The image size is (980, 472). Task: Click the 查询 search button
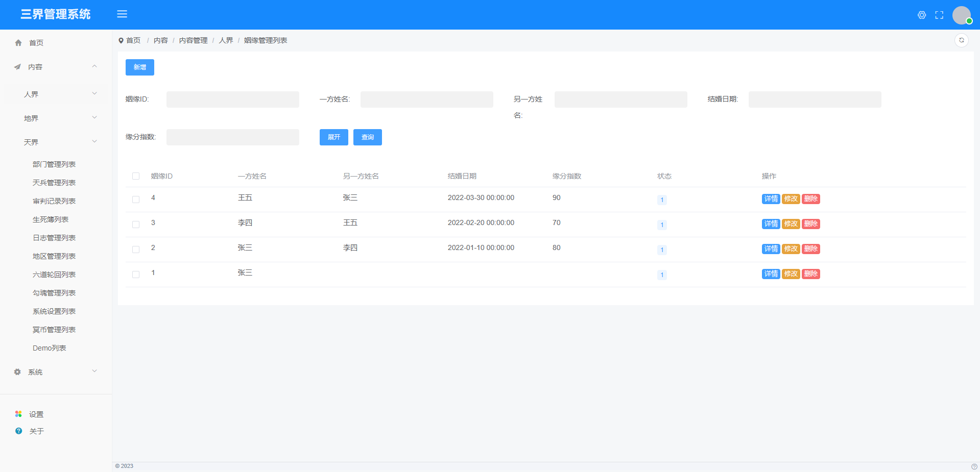[x=367, y=137]
